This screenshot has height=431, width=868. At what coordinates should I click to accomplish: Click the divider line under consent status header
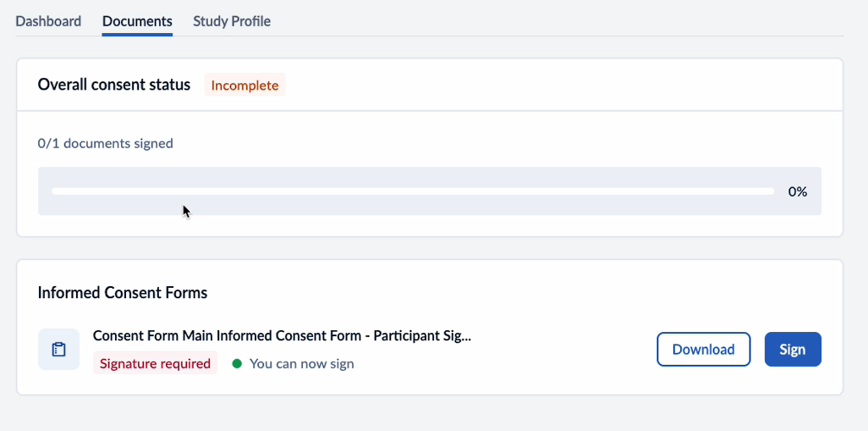click(429, 110)
